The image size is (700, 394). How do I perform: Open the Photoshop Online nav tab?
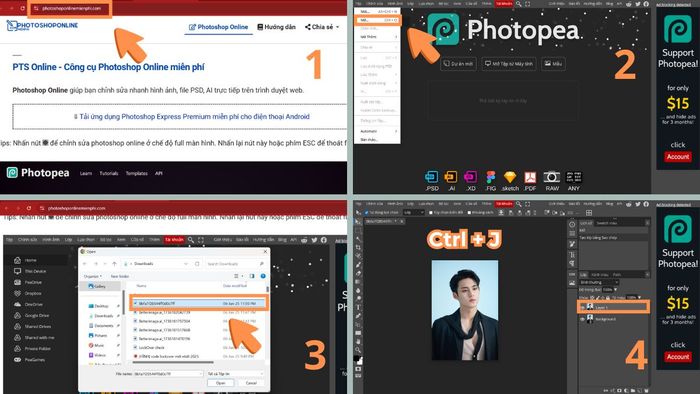coord(218,27)
